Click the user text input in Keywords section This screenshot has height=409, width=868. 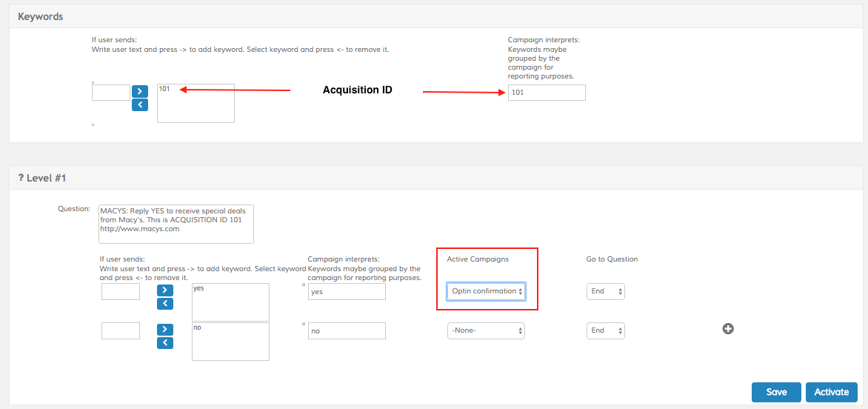111,93
